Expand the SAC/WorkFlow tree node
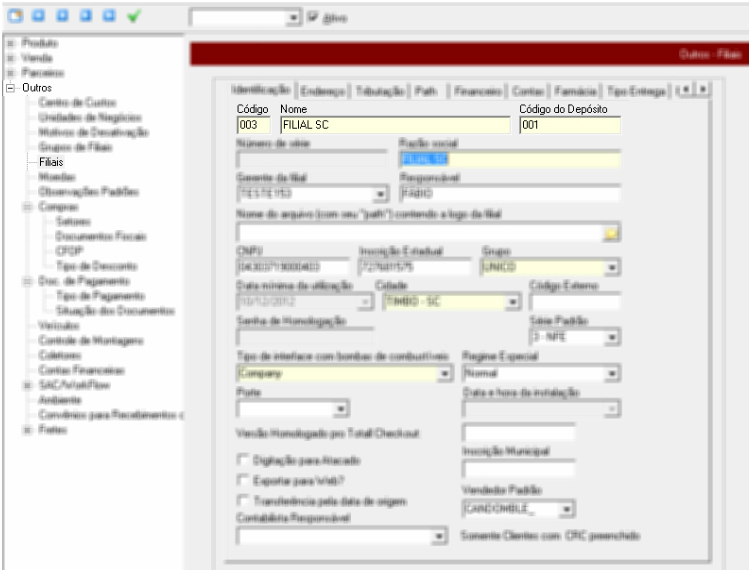750x570 pixels. point(28,385)
